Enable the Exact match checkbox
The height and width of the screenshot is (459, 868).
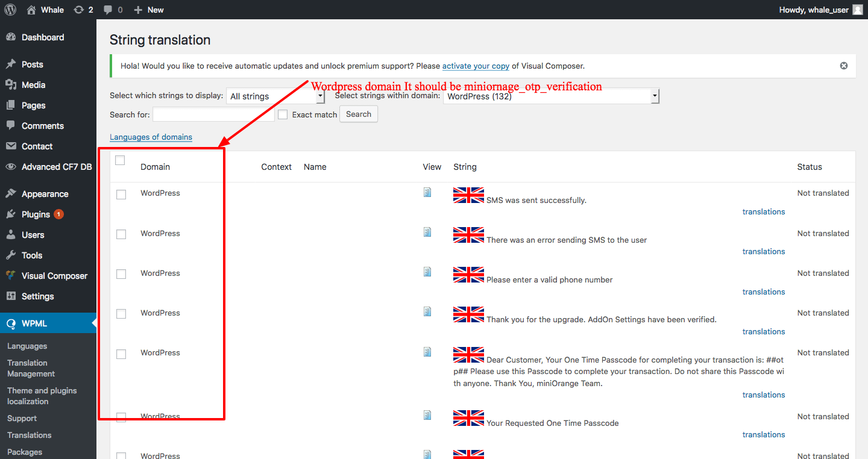coord(283,114)
